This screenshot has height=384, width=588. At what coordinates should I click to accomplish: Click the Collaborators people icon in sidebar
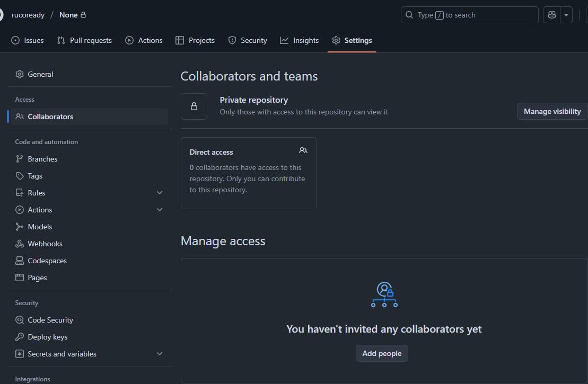click(x=20, y=117)
